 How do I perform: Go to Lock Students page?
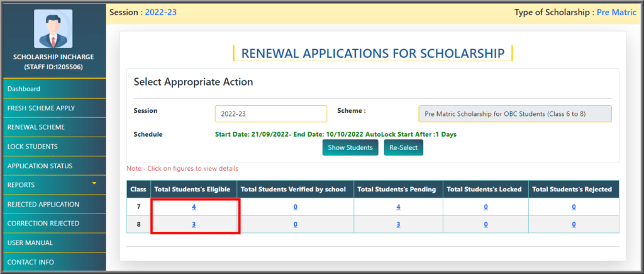pyautogui.click(x=55, y=147)
